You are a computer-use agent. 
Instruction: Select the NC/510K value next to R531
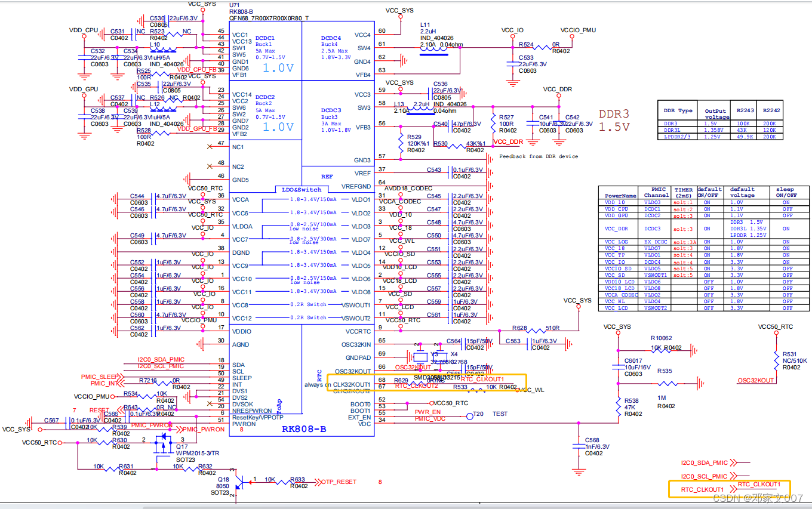click(794, 361)
